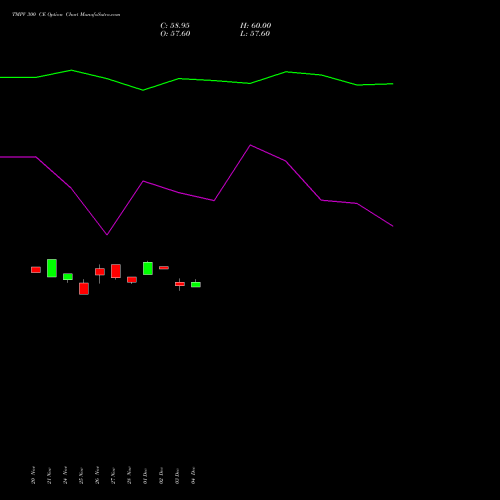Select the open value 'O: 57.60'
This screenshot has width=500, height=500.
click(x=175, y=34)
